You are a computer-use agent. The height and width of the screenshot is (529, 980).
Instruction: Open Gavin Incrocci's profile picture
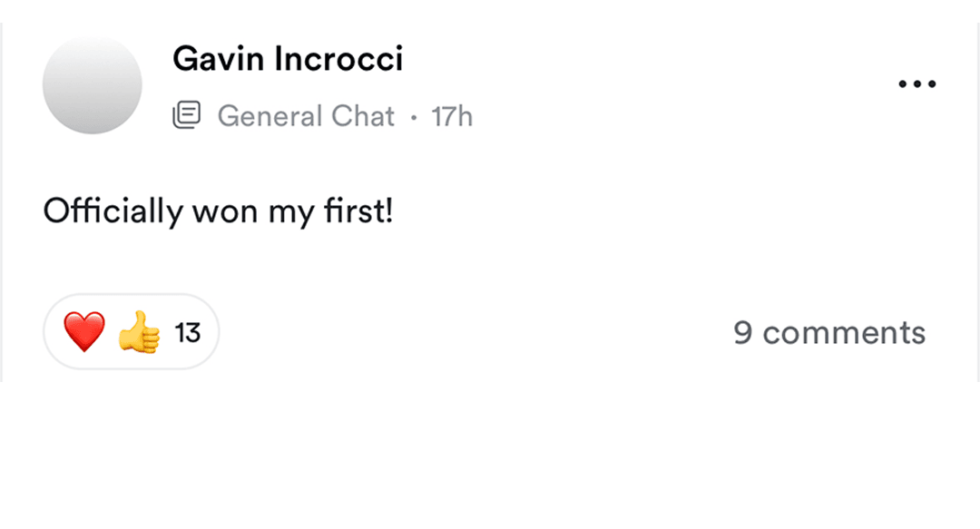pyautogui.click(x=93, y=84)
